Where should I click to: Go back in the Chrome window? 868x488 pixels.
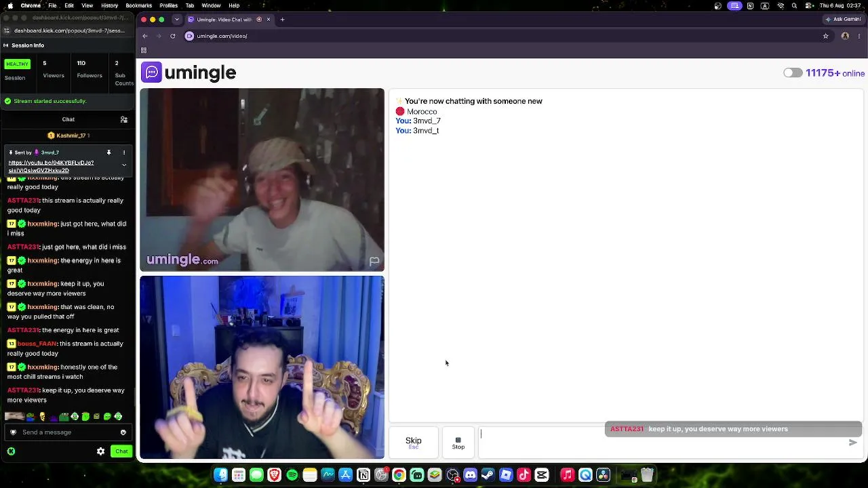coord(145,36)
